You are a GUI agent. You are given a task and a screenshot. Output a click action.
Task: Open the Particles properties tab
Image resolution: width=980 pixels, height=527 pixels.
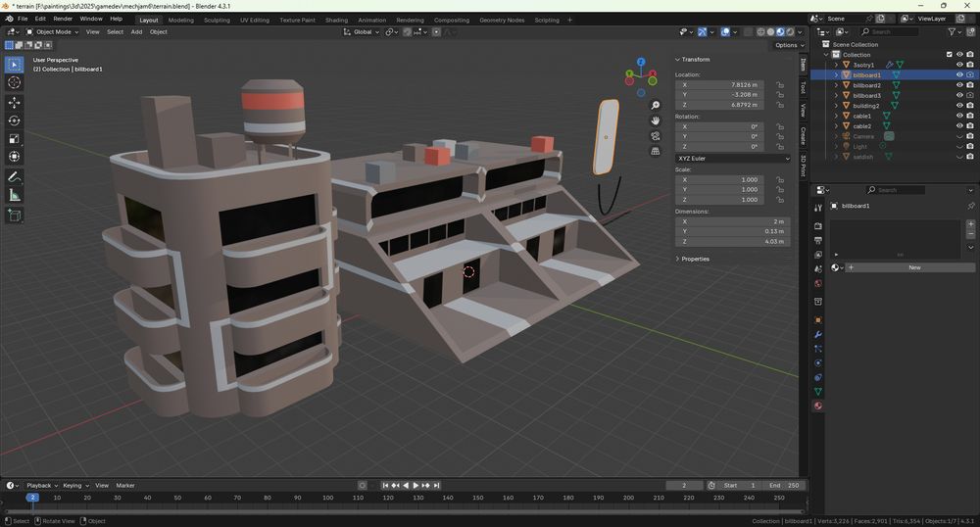tap(818, 349)
